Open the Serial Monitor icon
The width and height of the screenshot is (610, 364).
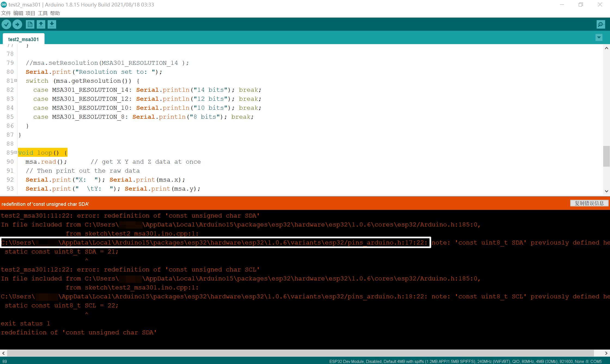(x=601, y=25)
